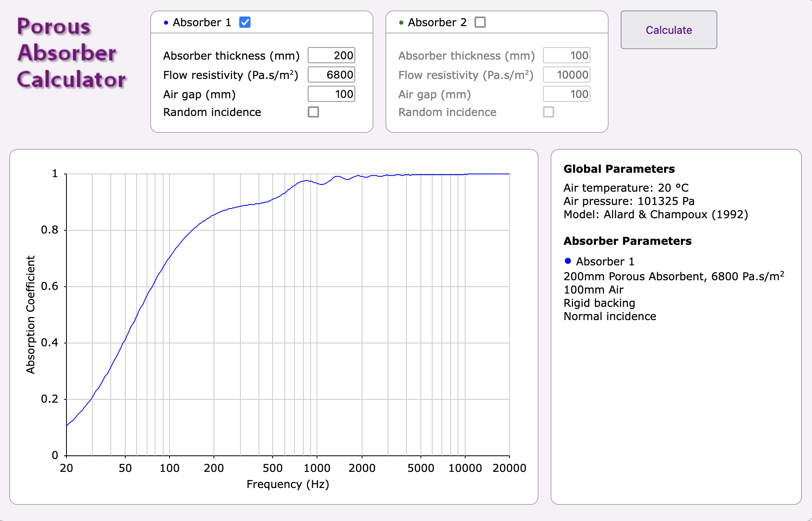Uncheck the Absorber 1 checkbox
812x521 pixels.
pos(245,22)
